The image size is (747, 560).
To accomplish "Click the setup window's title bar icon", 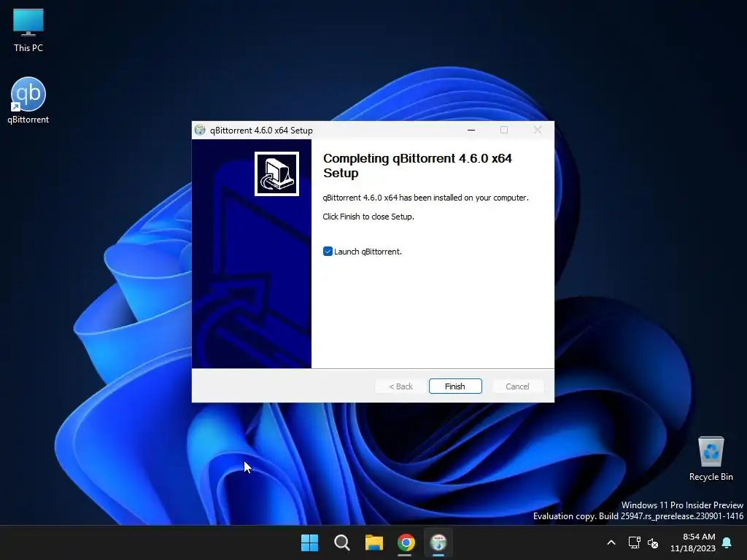I will point(200,130).
